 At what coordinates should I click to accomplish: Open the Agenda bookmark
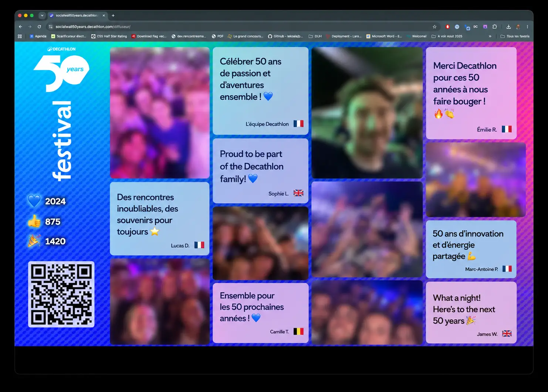click(38, 36)
